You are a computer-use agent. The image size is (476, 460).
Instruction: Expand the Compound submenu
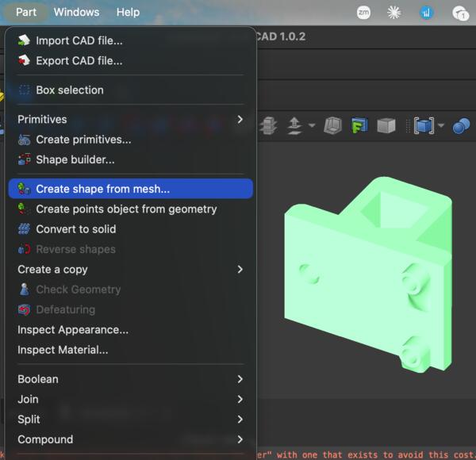pyautogui.click(x=131, y=439)
